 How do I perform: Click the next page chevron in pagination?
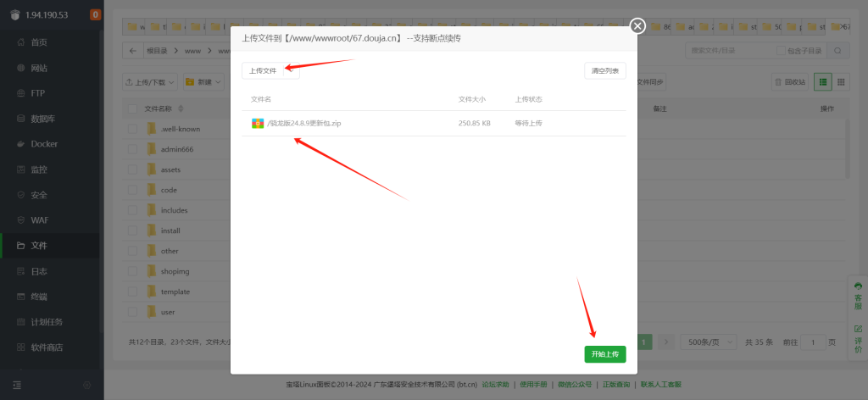tap(666, 342)
